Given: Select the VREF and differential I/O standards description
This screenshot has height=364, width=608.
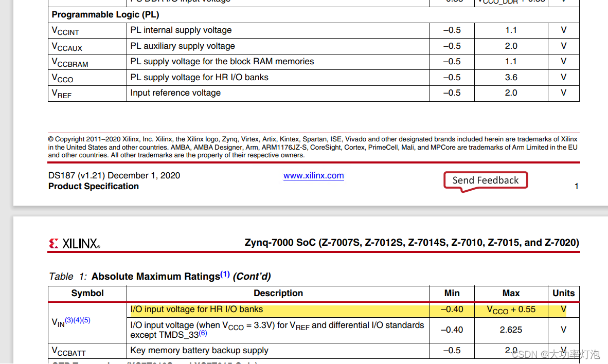Looking at the screenshot, I should click(x=277, y=330).
